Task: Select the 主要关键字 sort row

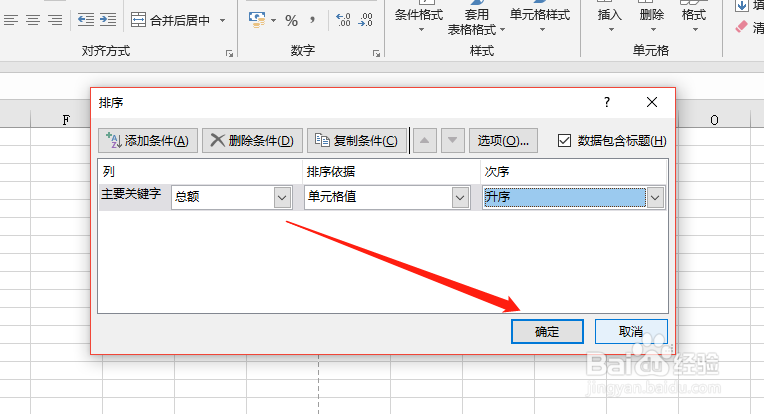Action: (x=131, y=195)
